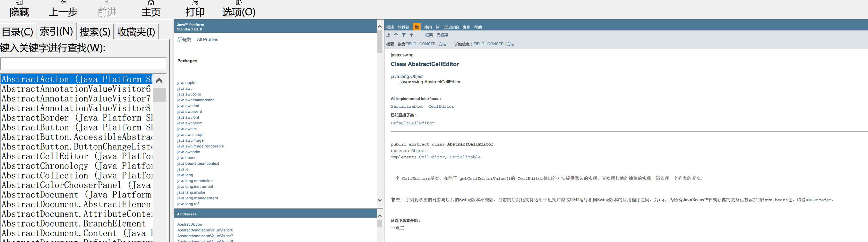Open the Serializable interface link

coord(406,106)
